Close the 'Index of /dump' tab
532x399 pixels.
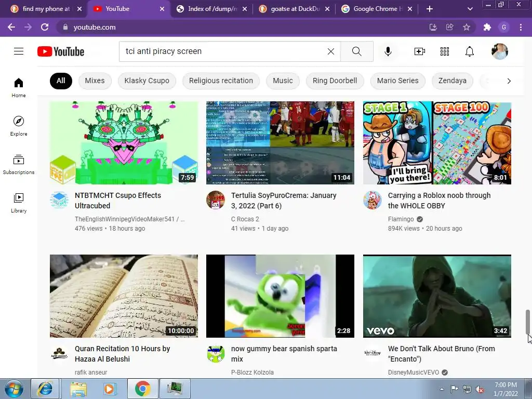(x=245, y=9)
